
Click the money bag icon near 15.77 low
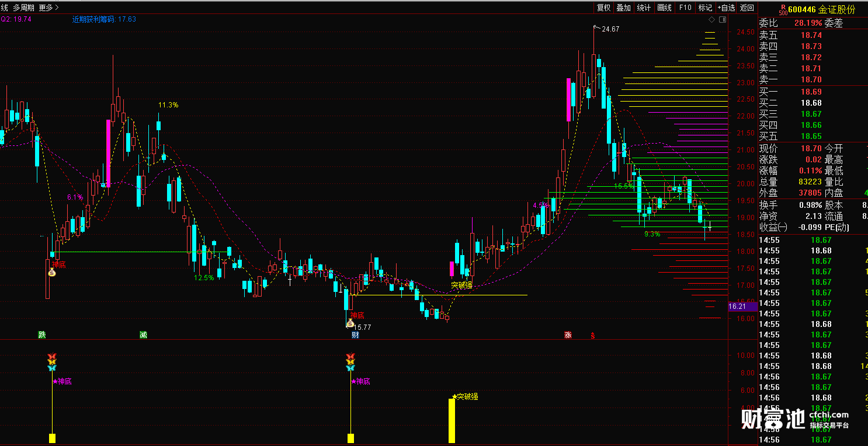pos(350,323)
